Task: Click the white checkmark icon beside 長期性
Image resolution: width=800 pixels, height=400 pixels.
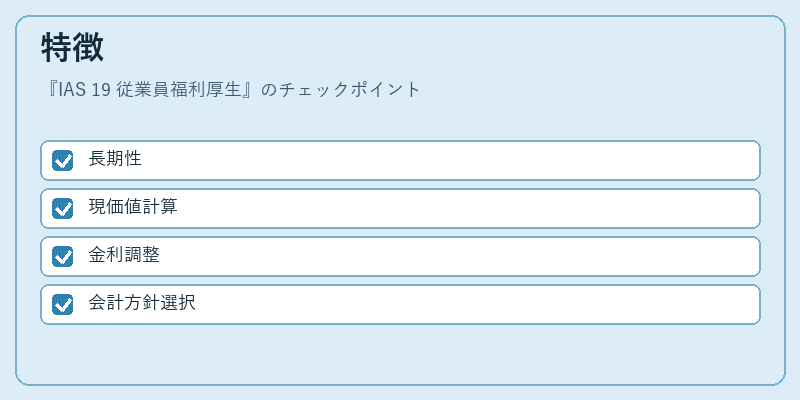Action: click(63, 161)
